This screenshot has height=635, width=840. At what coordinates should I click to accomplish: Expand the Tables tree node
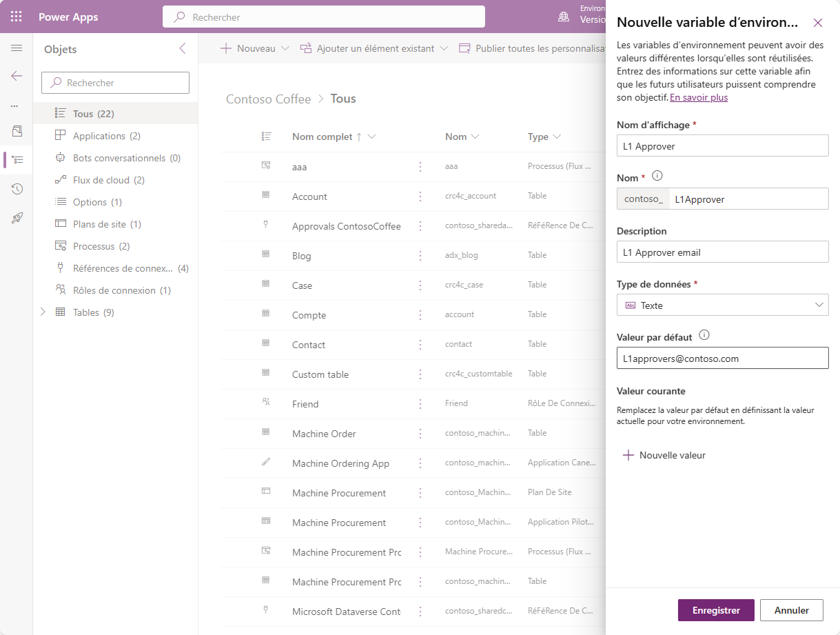point(43,312)
